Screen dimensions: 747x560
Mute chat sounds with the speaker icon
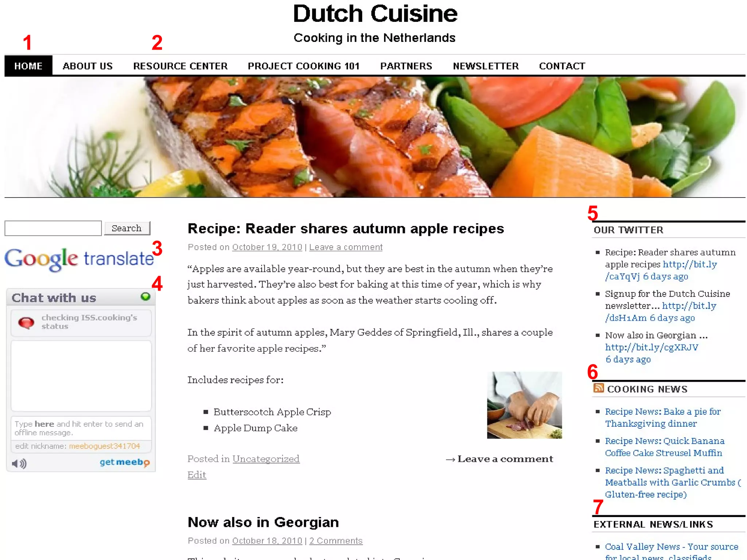19,463
